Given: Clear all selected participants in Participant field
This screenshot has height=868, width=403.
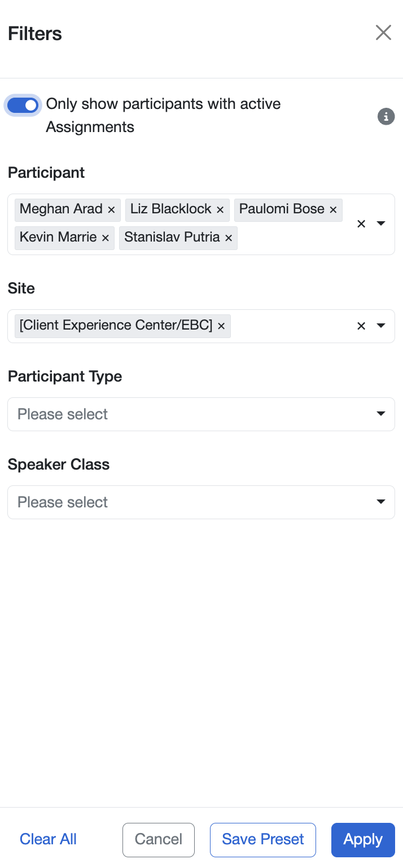Looking at the screenshot, I should click(361, 224).
